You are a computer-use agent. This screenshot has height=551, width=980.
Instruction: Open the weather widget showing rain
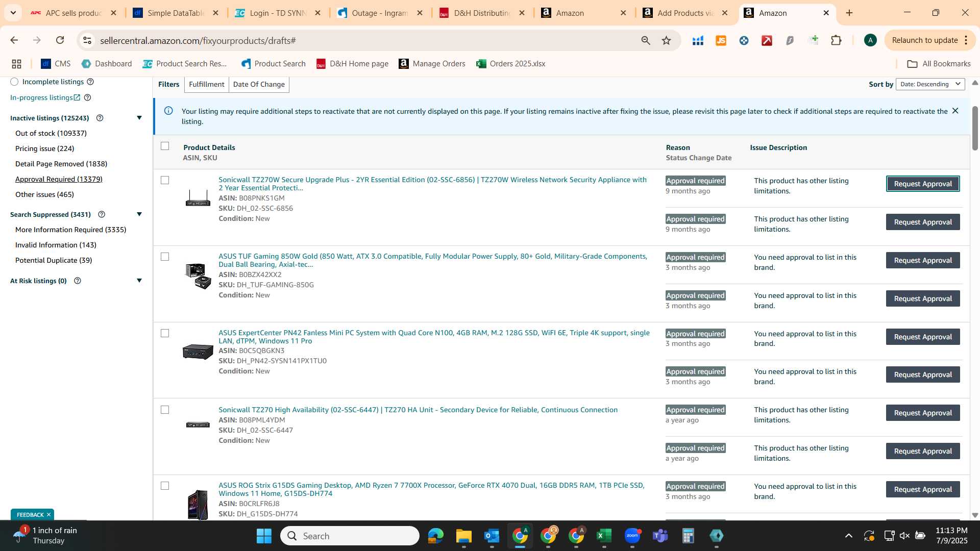click(x=45, y=535)
